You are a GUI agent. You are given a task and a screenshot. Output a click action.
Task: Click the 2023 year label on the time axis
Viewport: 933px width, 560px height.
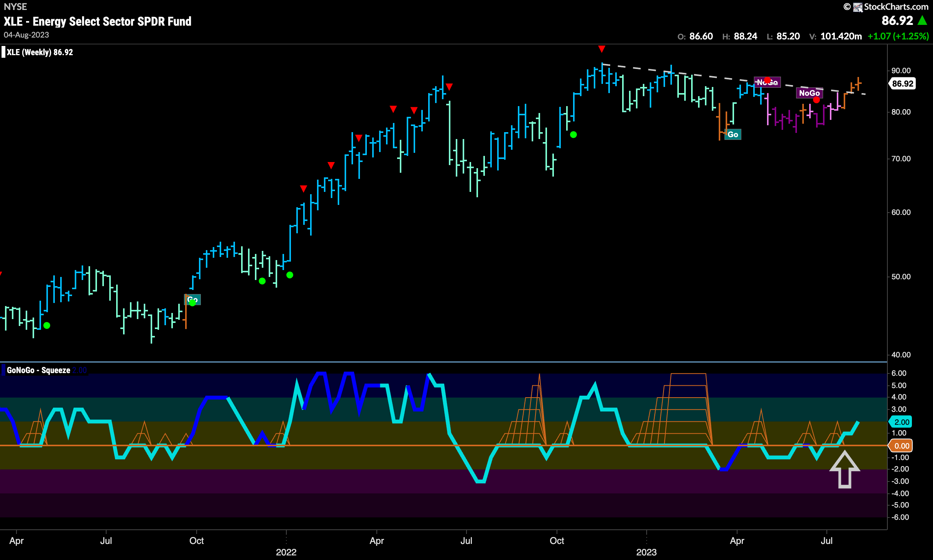tap(647, 552)
